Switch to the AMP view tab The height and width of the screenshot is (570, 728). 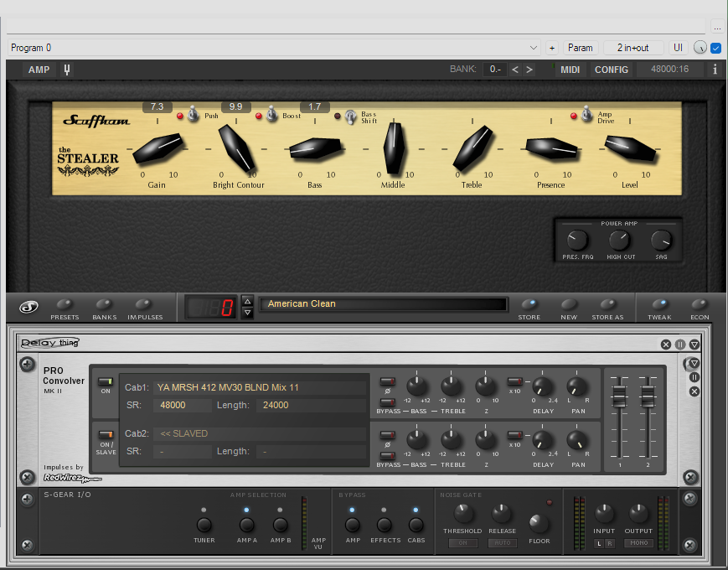point(39,70)
